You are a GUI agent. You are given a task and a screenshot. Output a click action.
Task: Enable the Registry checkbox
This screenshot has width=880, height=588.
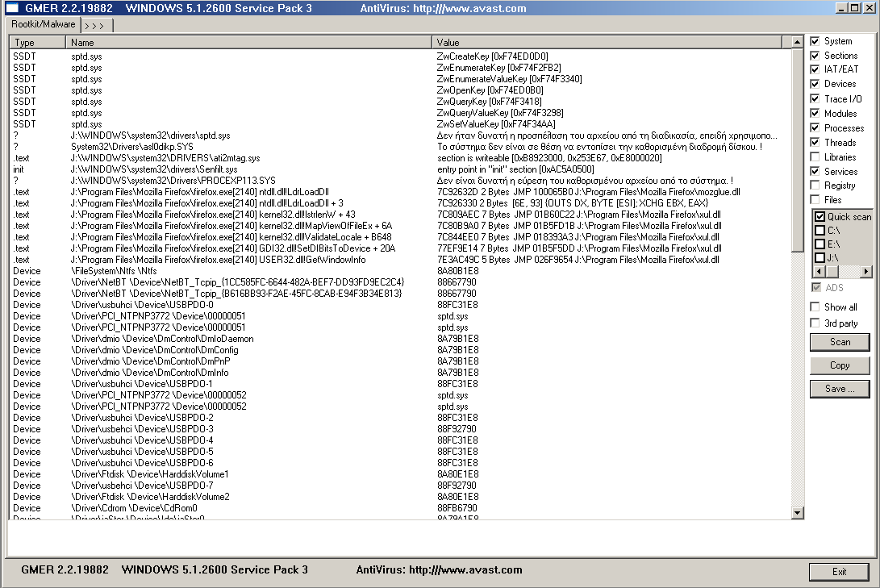point(815,186)
